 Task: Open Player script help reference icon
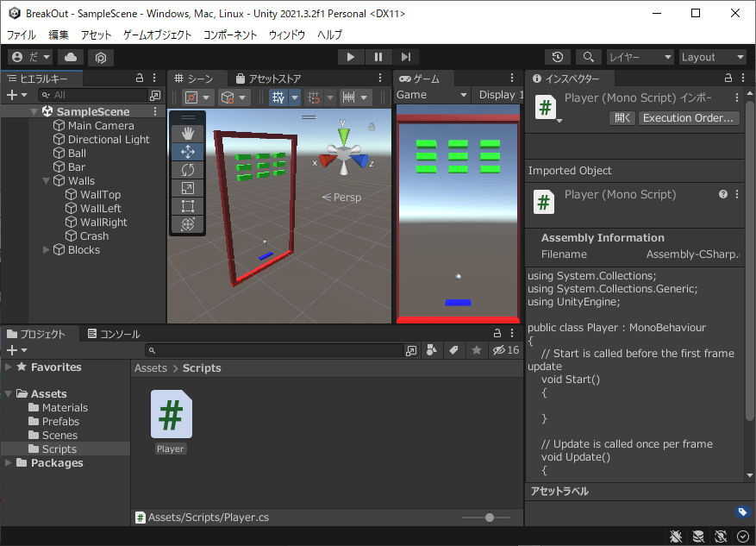722,194
